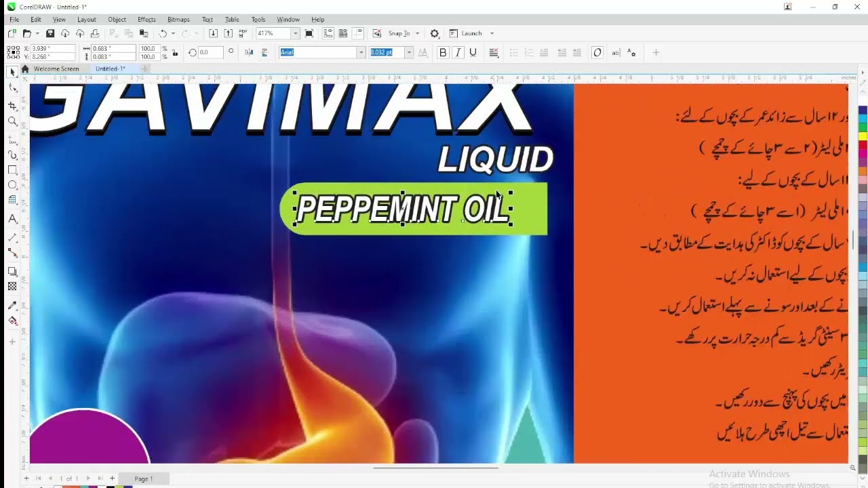868x488 pixels.
Task: Expand the Open file dropdown arrow
Action: (37, 33)
